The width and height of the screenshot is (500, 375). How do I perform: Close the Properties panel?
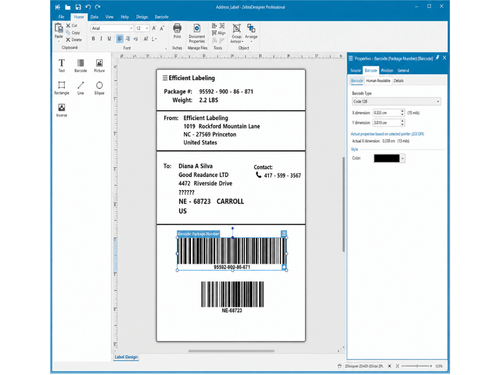444,58
